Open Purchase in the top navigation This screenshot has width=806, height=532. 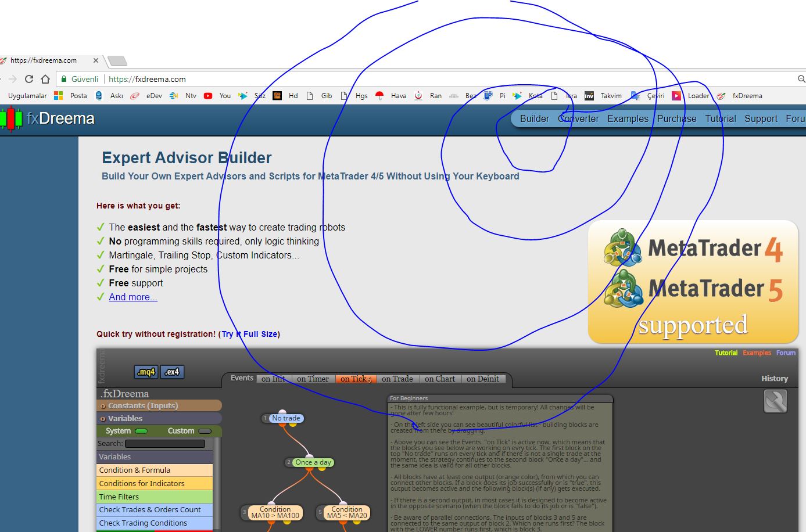click(x=676, y=118)
